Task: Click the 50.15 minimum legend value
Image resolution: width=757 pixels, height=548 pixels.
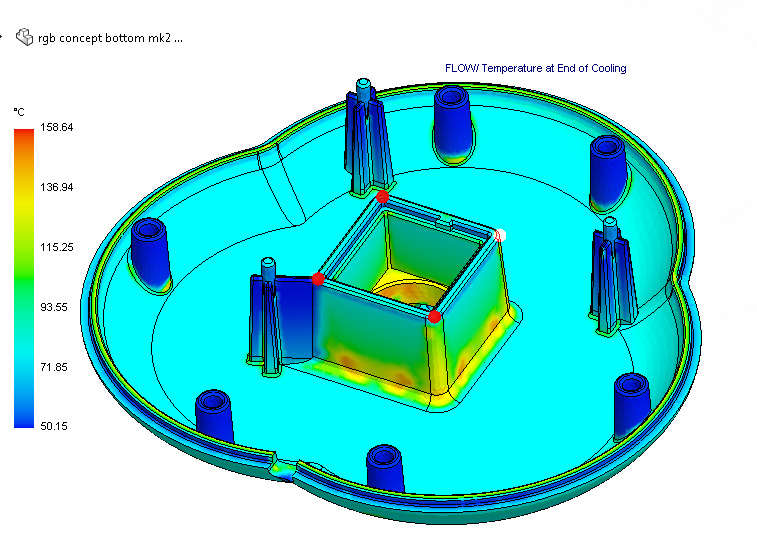Action: [x=54, y=426]
